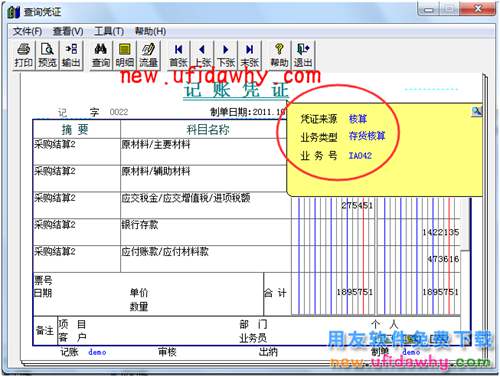Click the 科目名称 column header
This screenshot has width=500, height=377.
click(x=208, y=130)
